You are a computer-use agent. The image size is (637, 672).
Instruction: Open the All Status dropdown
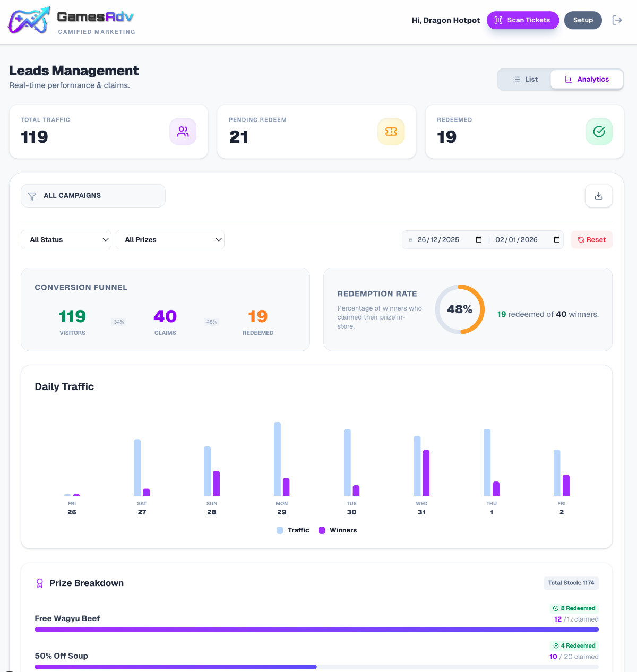tap(66, 240)
